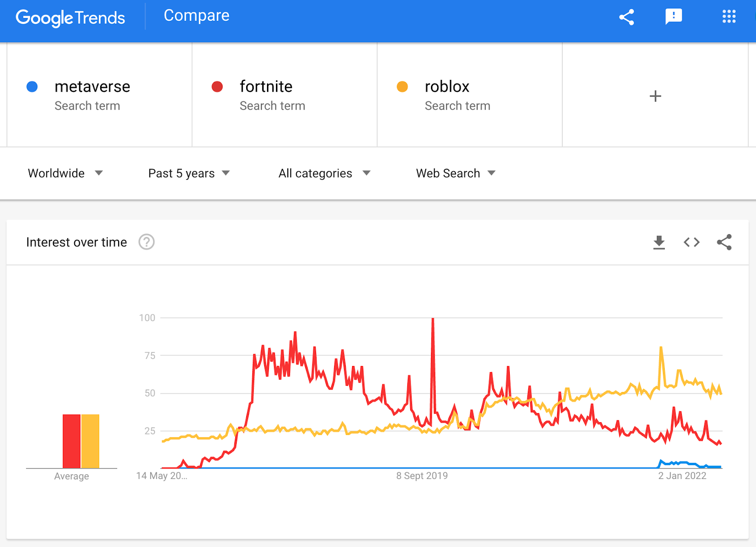Click the 8 Sept 2019 axis label
Image resolution: width=756 pixels, height=547 pixels.
(422, 476)
